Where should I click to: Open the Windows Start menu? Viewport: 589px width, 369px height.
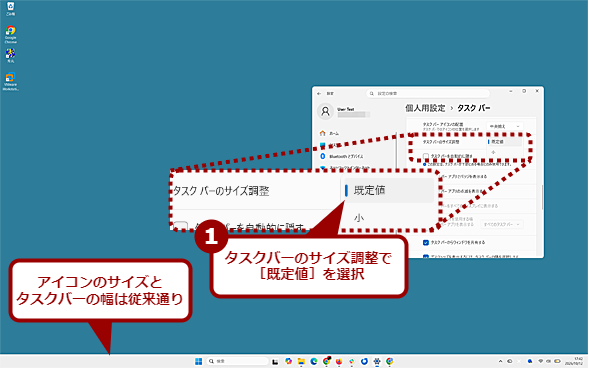pos(198,361)
